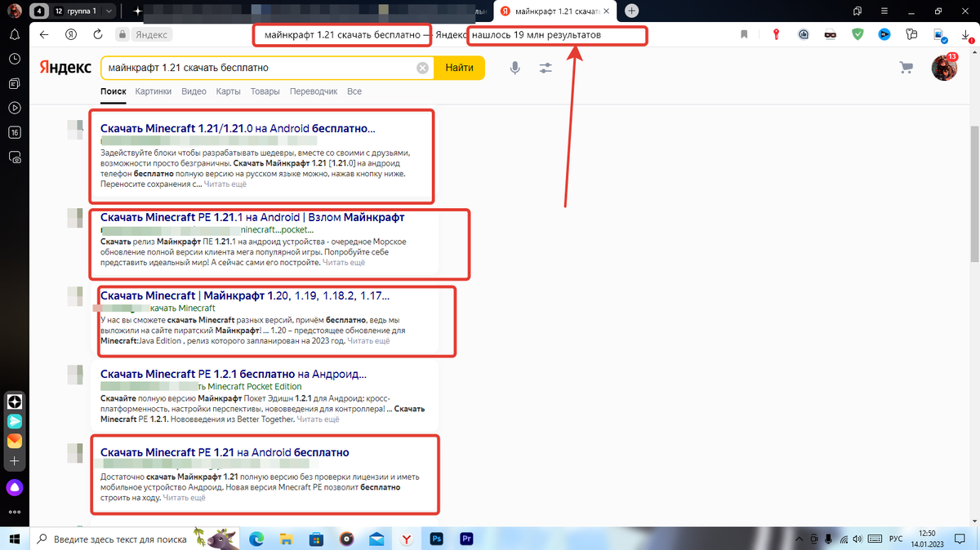Open File Explorer from taskbar
Image resolution: width=980 pixels, height=550 pixels.
click(286, 539)
